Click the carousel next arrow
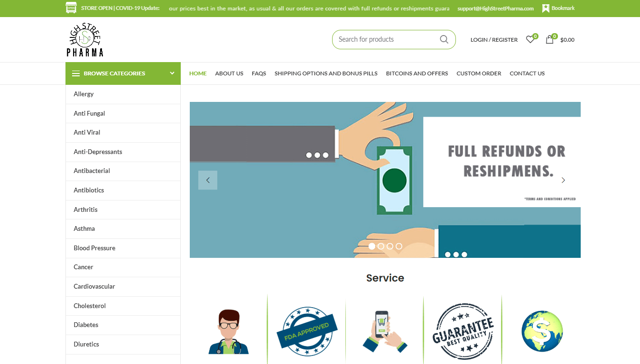 [x=563, y=180]
